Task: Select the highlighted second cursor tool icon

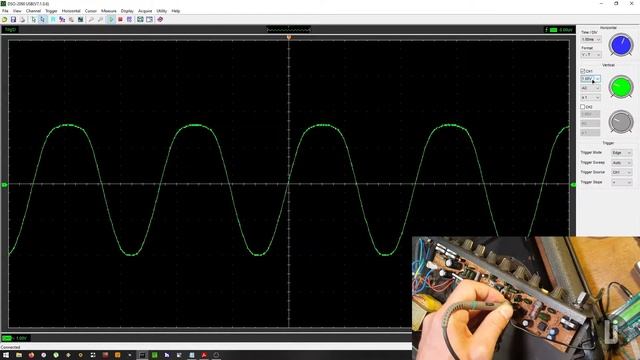Action: coord(42,20)
